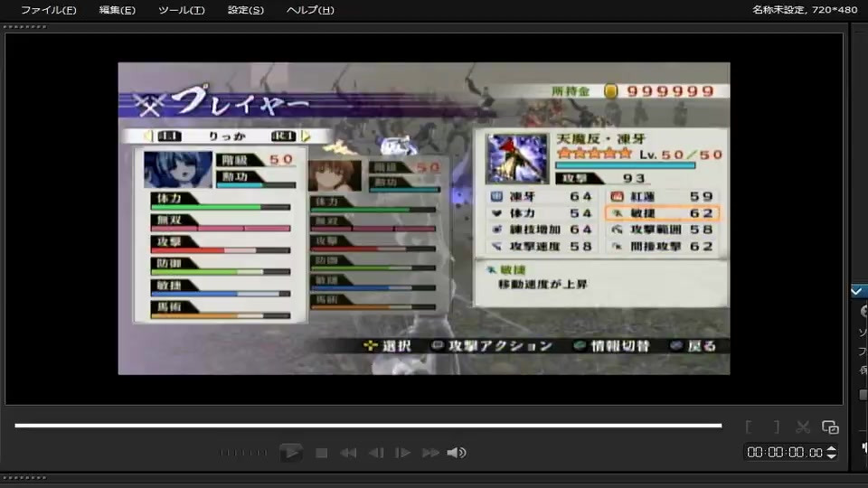Step forward to the next frame
The height and width of the screenshot is (488, 868).
pyautogui.click(x=403, y=453)
